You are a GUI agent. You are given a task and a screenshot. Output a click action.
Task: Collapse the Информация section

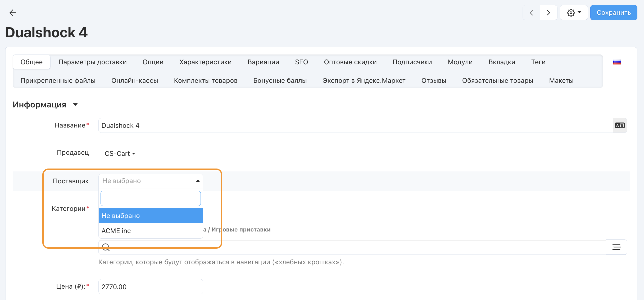(x=75, y=105)
